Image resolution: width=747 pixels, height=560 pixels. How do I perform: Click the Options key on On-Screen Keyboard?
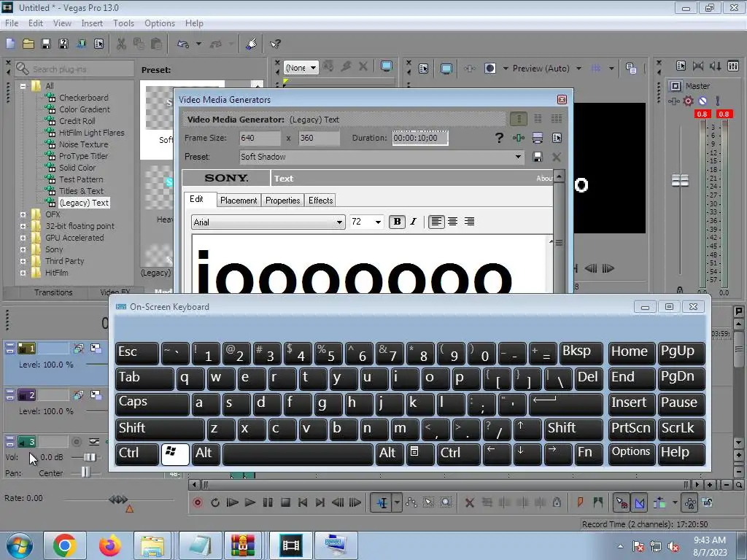pos(631,454)
